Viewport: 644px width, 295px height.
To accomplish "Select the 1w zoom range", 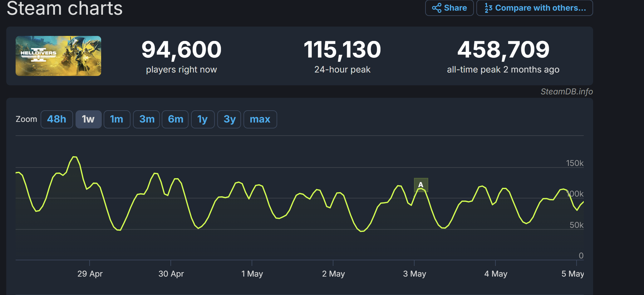I will (x=88, y=119).
